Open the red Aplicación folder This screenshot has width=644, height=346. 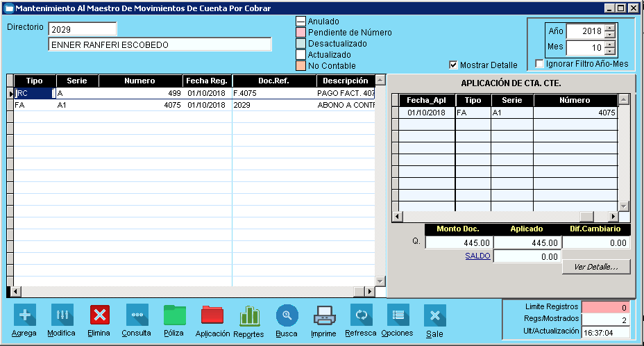tap(212, 315)
